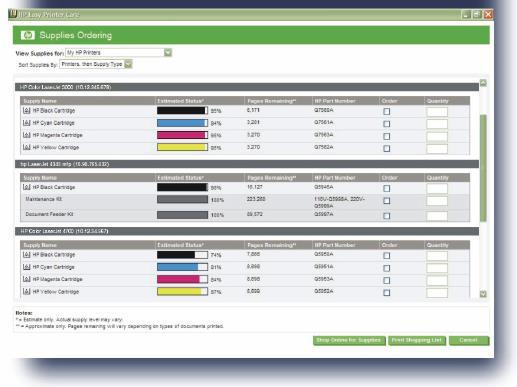The width and height of the screenshot is (517, 387).
Task: Click the cartridge icon beside HP Black Cartridge in last printer section
Action: click(27, 254)
